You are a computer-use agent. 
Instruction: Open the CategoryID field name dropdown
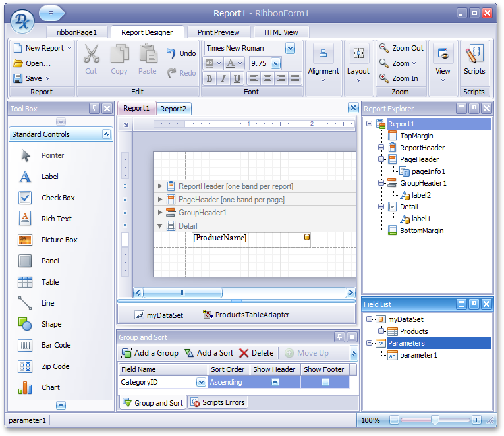(x=201, y=382)
